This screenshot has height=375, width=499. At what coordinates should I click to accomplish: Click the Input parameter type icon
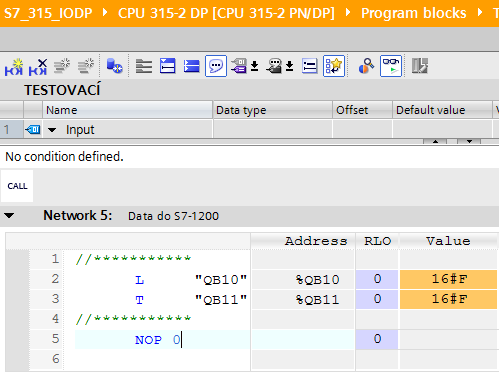coord(33,129)
